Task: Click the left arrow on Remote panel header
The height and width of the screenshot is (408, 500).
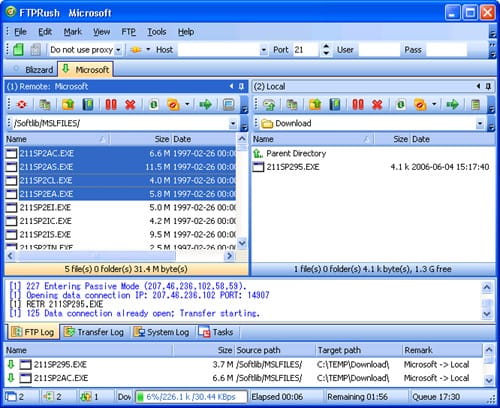Action: 231,87
